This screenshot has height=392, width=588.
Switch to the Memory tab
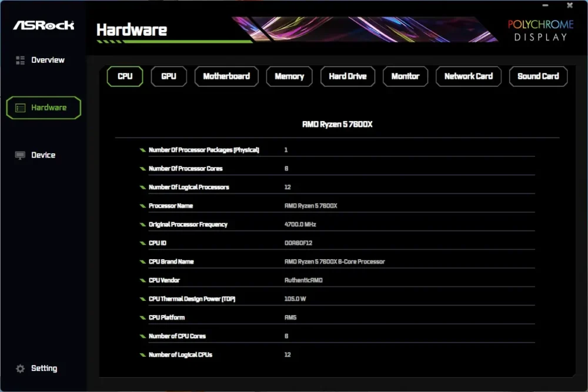click(x=289, y=76)
